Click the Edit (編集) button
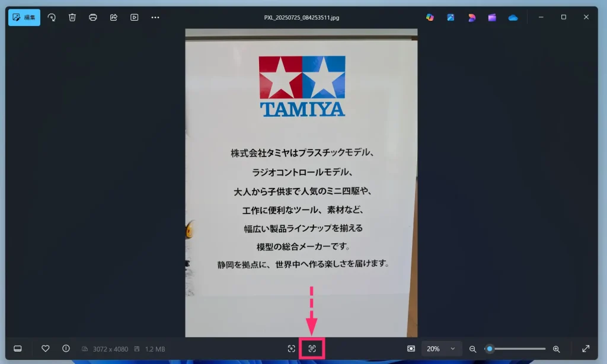Screen dimensions: 607x364 click(x=24, y=17)
